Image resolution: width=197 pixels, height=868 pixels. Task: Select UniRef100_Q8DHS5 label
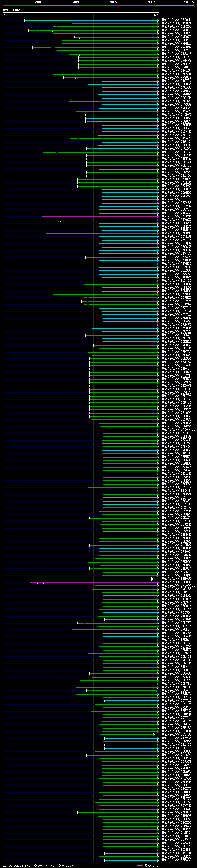(x=177, y=85)
